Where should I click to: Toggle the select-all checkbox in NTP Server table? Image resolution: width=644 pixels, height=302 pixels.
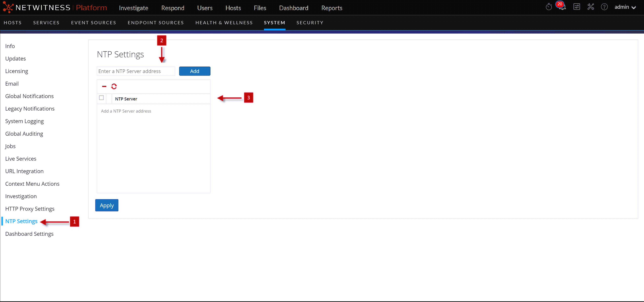coord(101,98)
